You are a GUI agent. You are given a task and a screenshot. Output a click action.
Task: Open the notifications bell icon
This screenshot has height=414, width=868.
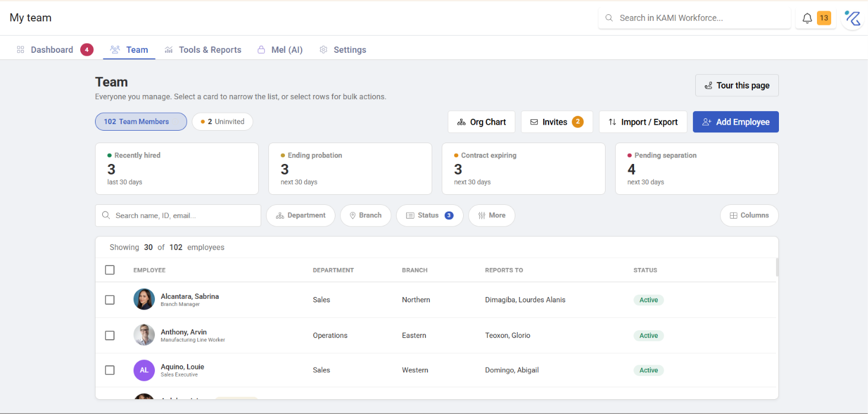point(807,18)
